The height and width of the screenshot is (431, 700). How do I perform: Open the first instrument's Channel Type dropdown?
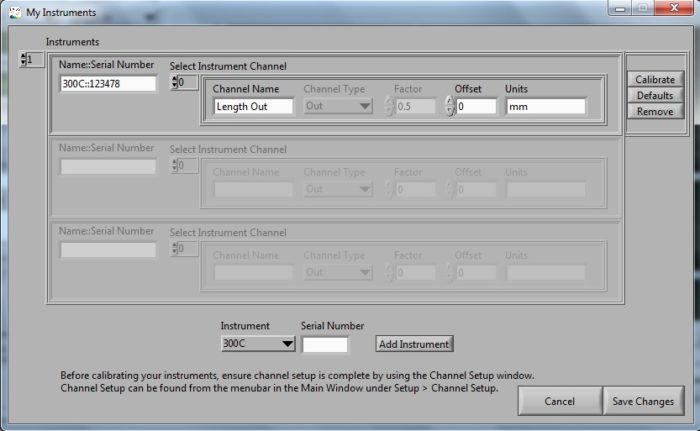(x=338, y=106)
